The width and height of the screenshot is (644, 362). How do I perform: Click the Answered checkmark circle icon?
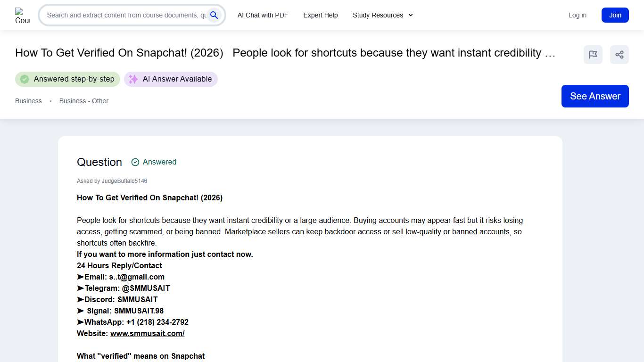coord(135,162)
